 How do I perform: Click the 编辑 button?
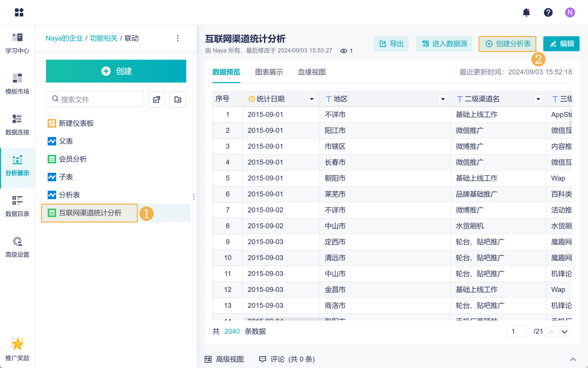click(x=561, y=44)
